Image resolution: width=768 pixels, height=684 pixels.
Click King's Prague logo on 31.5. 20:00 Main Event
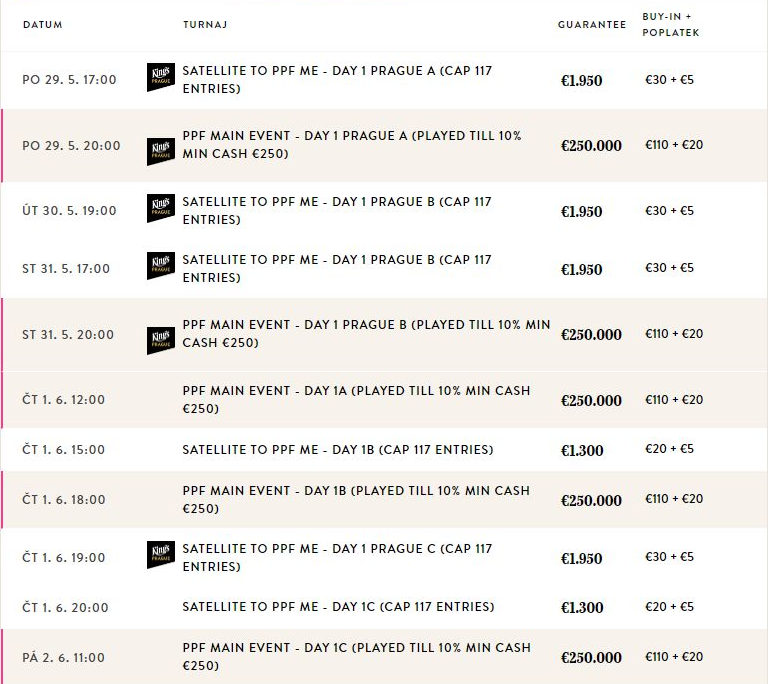[161, 341]
